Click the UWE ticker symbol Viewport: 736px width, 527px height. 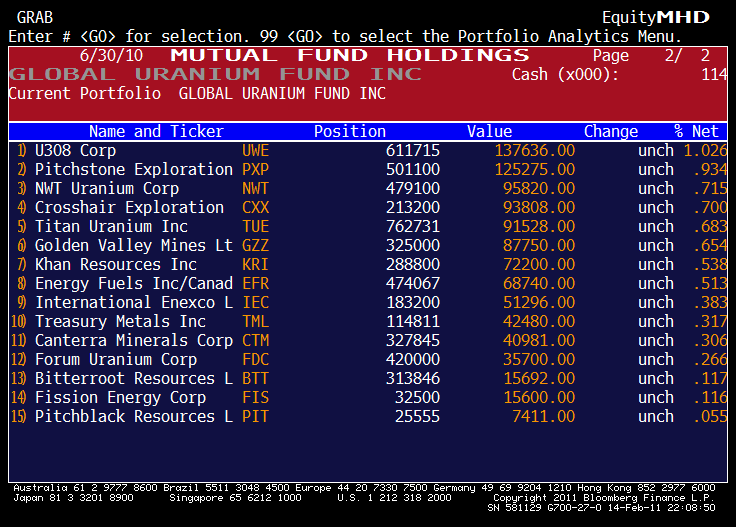click(255, 151)
